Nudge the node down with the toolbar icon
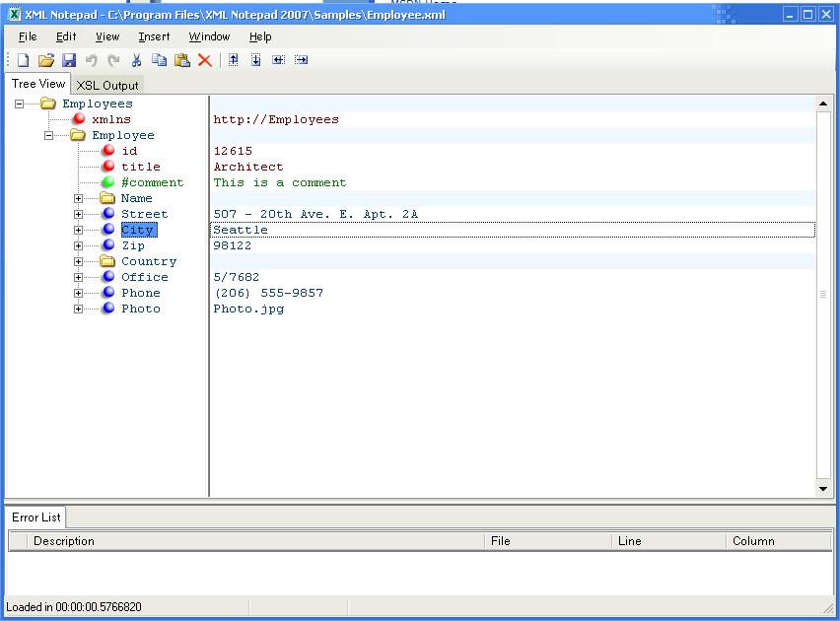 click(256, 60)
